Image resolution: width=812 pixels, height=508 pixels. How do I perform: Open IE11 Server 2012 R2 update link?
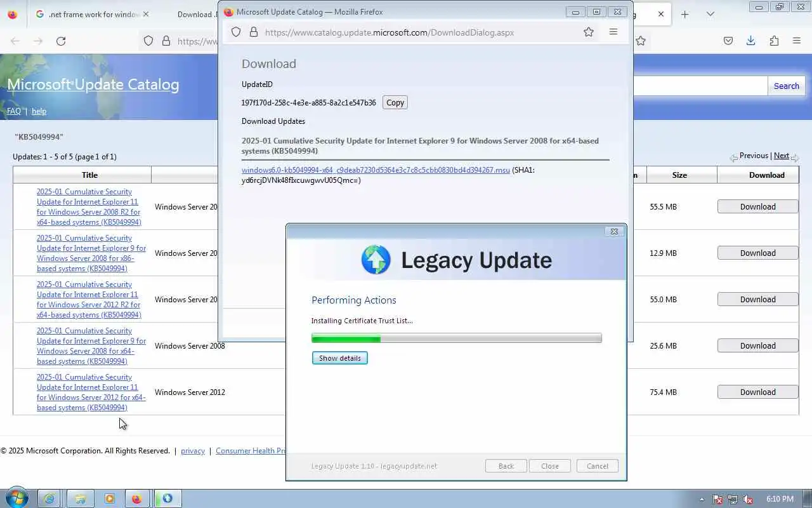89,300
